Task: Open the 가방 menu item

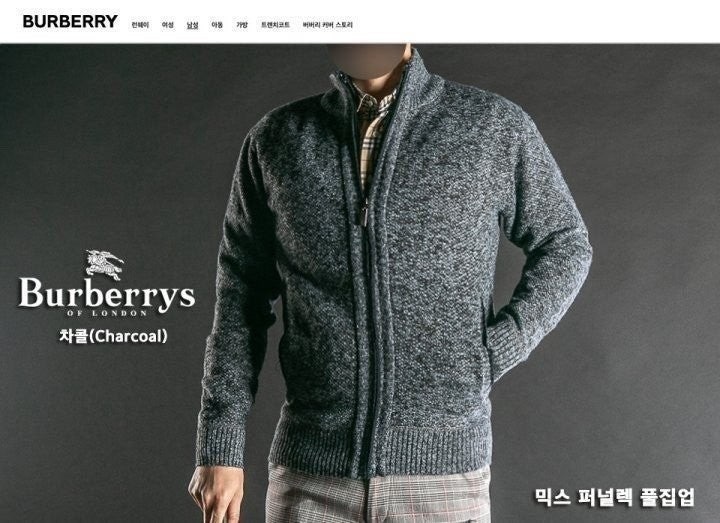Action: coord(242,25)
